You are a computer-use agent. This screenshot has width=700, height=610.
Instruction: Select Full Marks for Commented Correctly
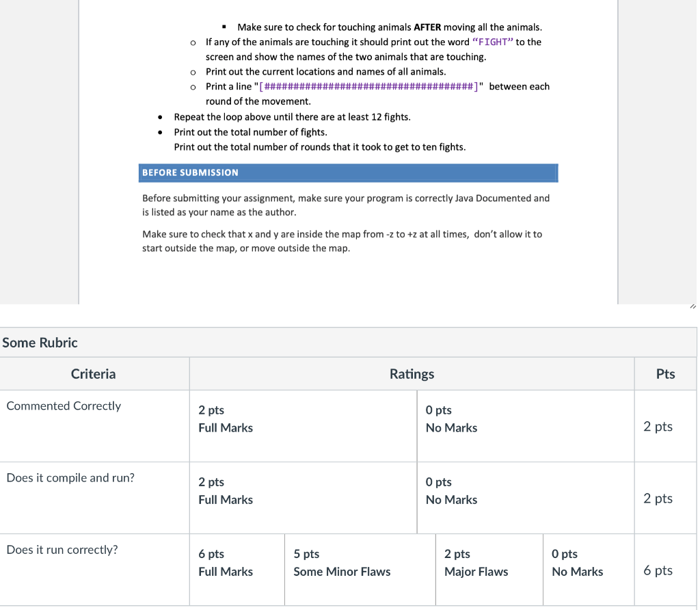pyautogui.click(x=226, y=419)
